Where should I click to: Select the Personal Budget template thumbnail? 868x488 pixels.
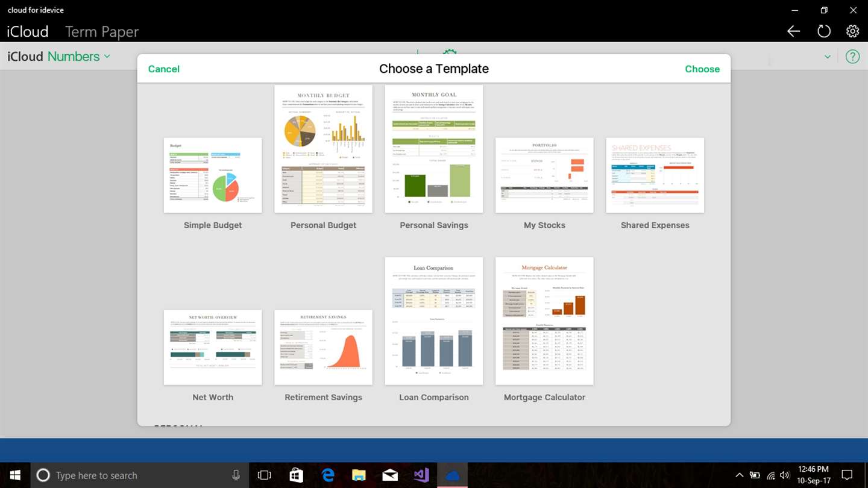point(323,149)
